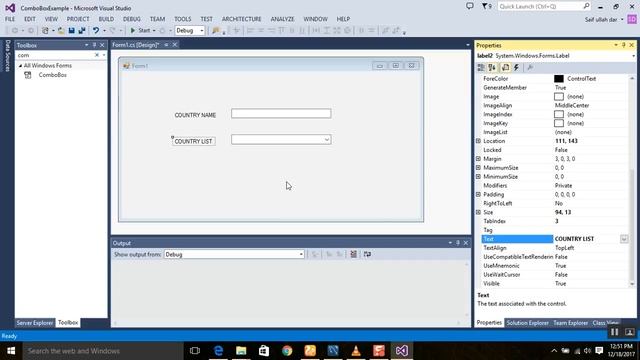This screenshot has width=640, height=360.
Task: Click the Undo arrow in the toolbar
Action: click(96, 31)
